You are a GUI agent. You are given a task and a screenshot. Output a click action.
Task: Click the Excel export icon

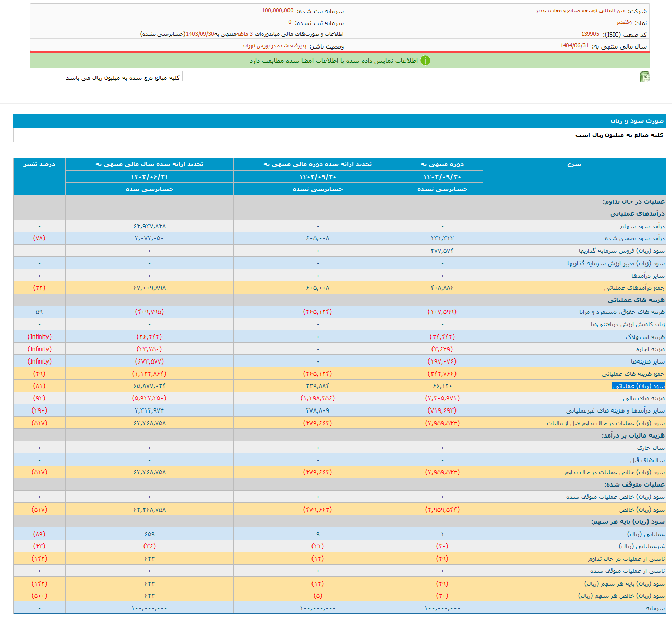(644, 77)
